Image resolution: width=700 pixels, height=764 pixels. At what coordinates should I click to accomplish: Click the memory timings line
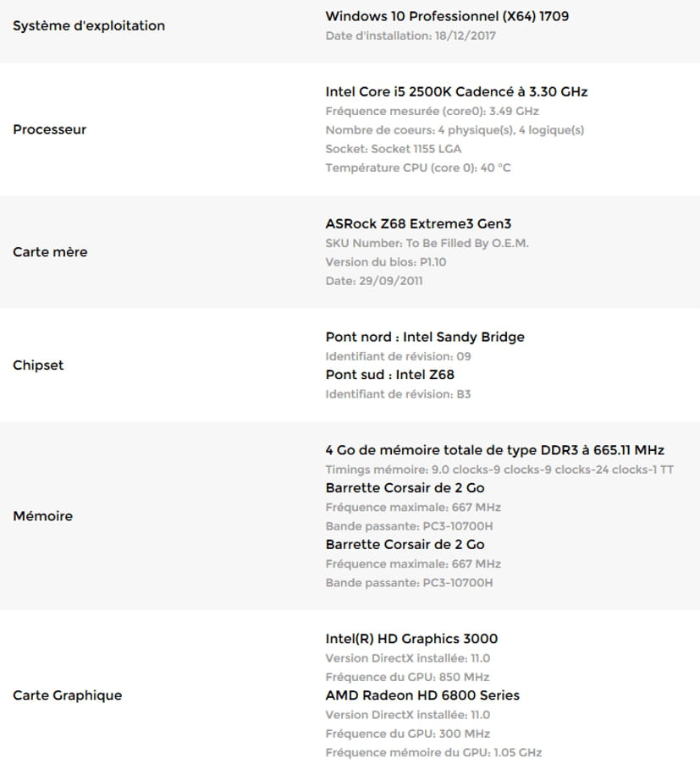[499, 470]
